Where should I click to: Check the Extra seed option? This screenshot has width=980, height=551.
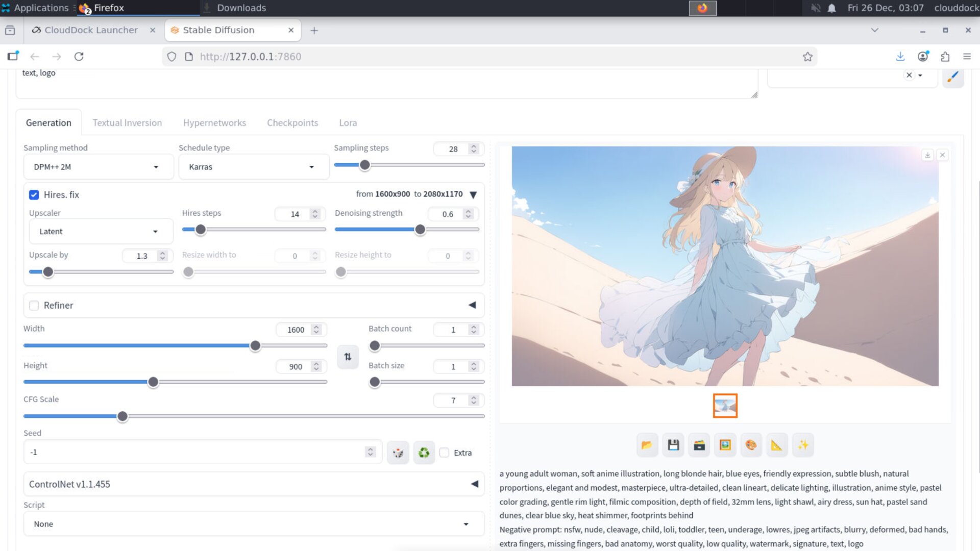pos(444,452)
